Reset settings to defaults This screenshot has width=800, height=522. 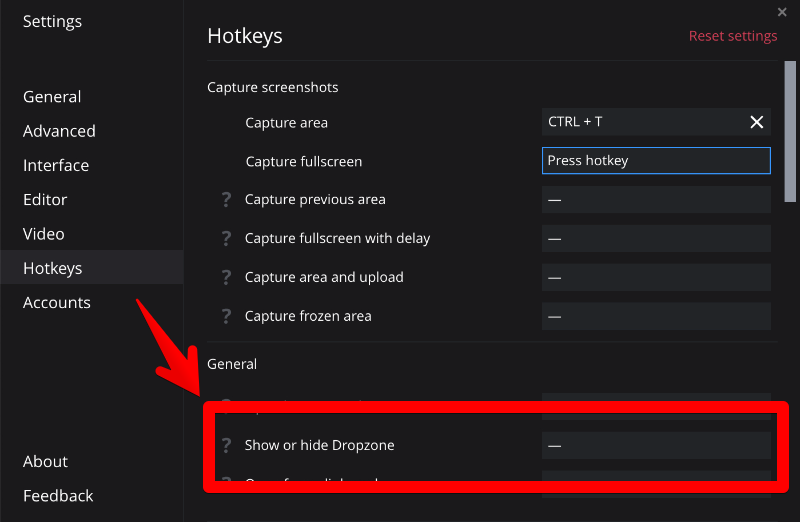point(732,36)
